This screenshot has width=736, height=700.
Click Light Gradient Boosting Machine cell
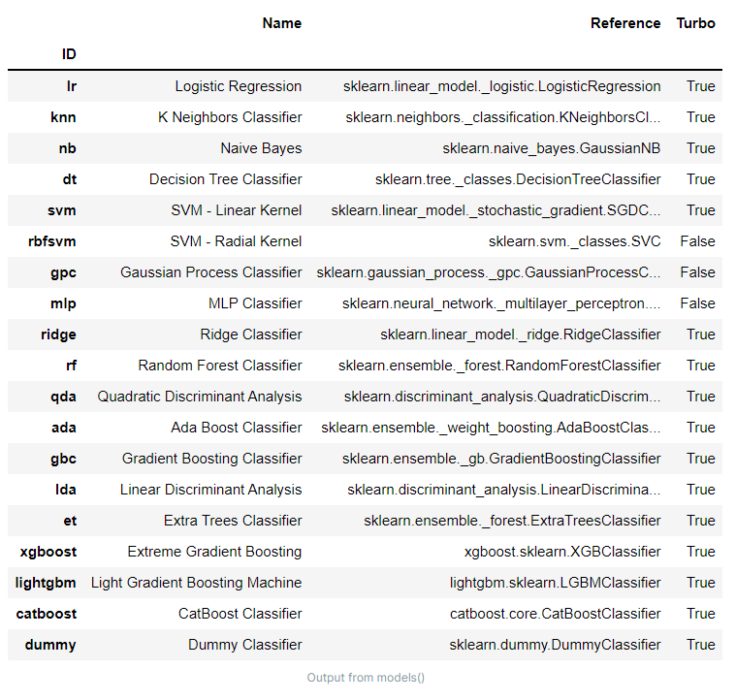click(x=196, y=583)
